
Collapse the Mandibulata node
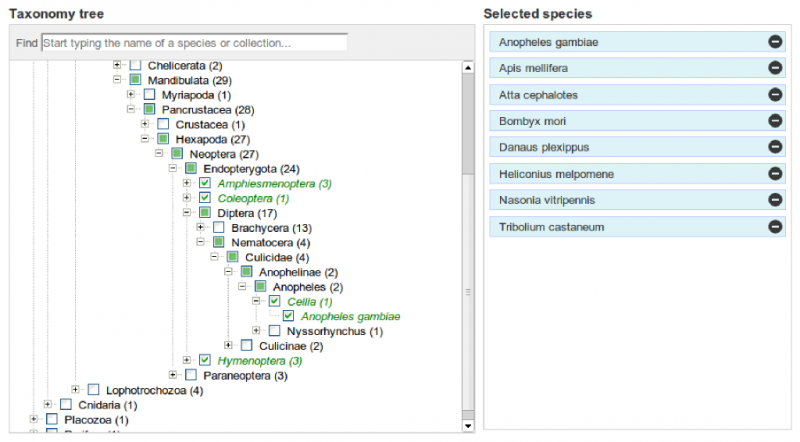[x=117, y=80]
